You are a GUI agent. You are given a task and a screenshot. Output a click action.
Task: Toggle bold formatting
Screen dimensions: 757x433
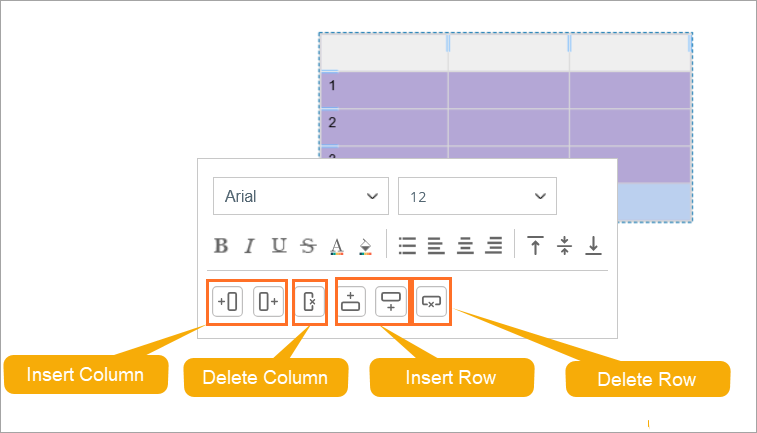tap(222, 245)
